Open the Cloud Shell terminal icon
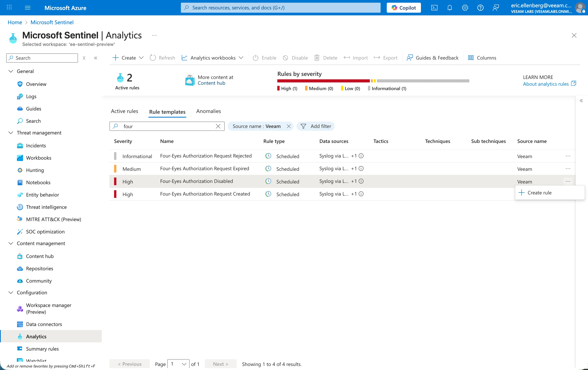 click(x=434, y=7)
